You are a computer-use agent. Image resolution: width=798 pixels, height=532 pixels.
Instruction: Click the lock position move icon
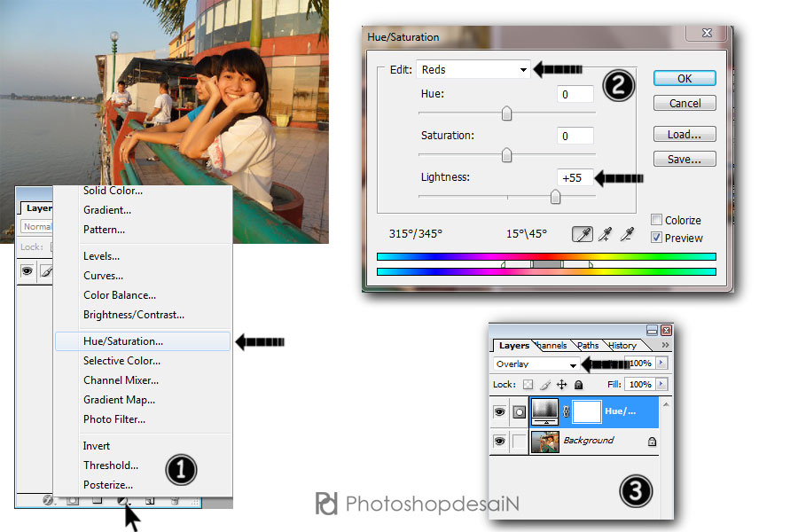click(560, 385)
